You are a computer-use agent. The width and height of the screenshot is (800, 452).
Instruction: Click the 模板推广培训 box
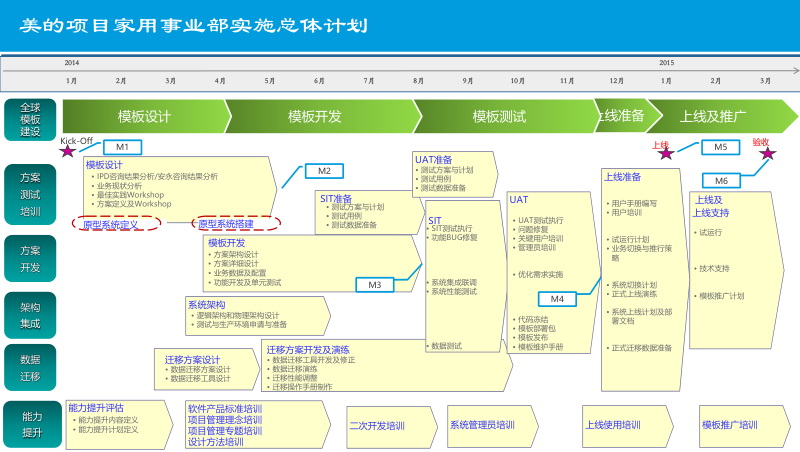point(744,425)
